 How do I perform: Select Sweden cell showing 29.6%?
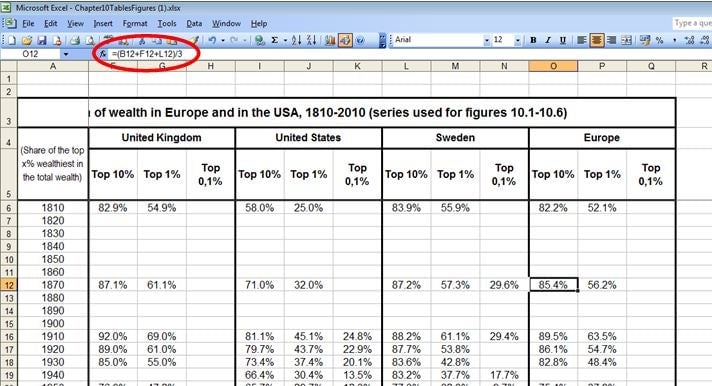click(504, 285)
